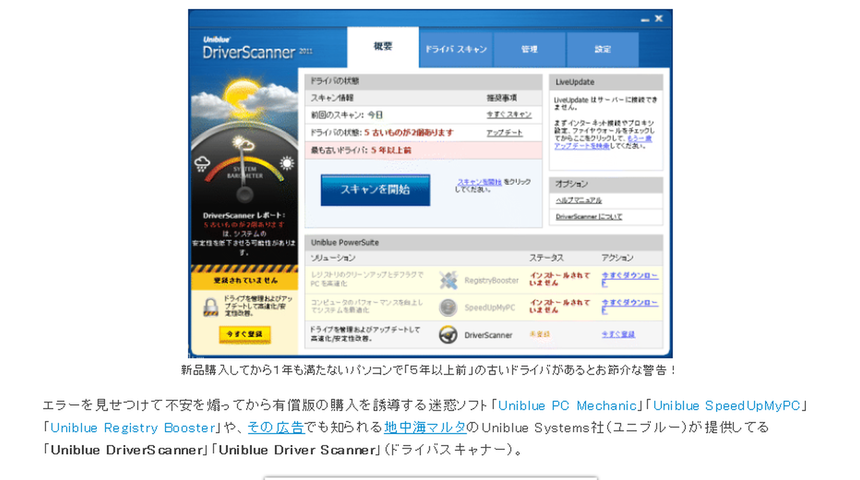860x480 pixels.
Task: Click the ソリューション column header
Action: point(333,258)
